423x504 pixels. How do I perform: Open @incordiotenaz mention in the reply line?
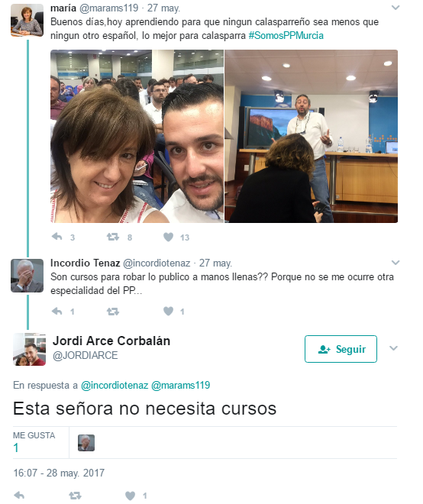[x=115, y=385]
